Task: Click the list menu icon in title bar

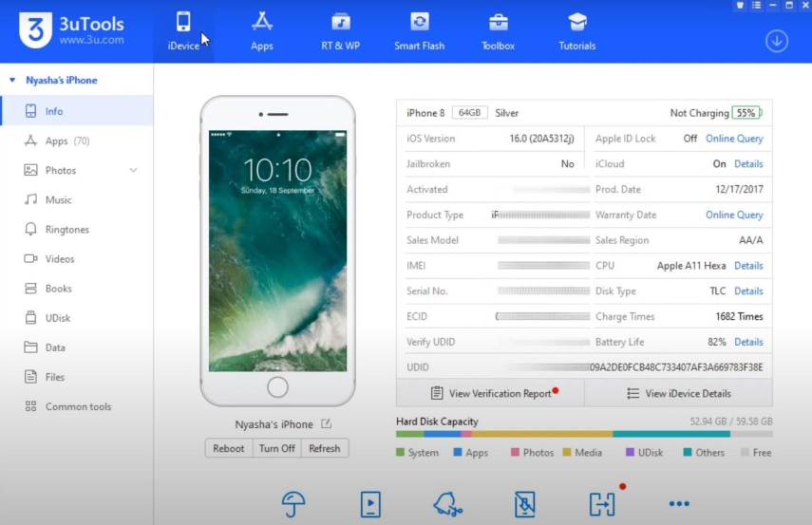Action: [757, 5]
